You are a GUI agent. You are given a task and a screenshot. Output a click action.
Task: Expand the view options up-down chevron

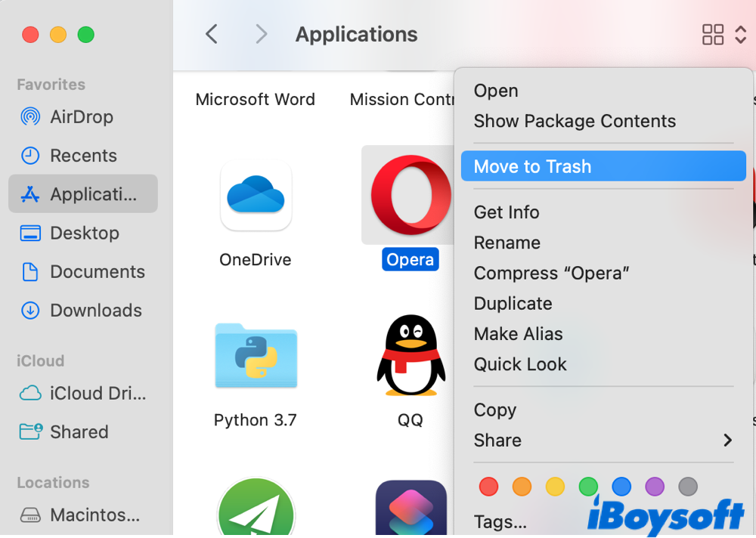coord(740,35)
